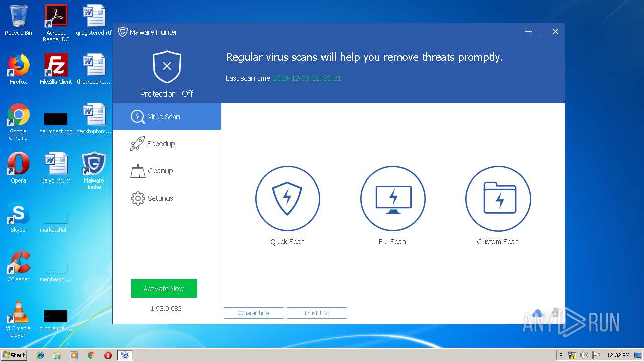The width and height of the screenshot is (644, 362).
Task: Select Acrobat Reader DC desktop shortcut
Action: [56, 23]
